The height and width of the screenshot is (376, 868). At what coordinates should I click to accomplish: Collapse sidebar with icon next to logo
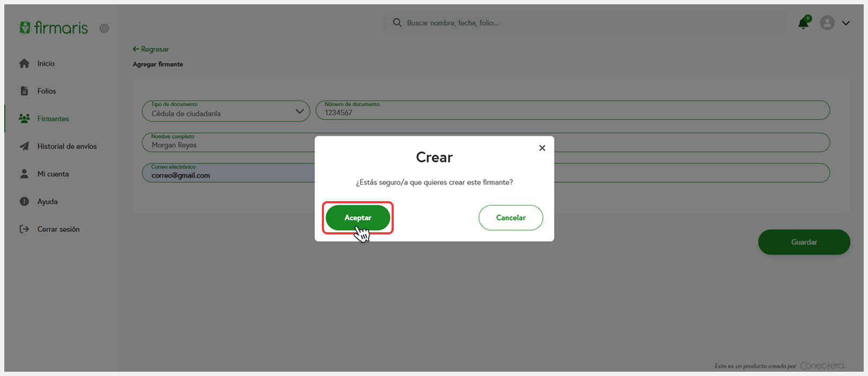104,28
